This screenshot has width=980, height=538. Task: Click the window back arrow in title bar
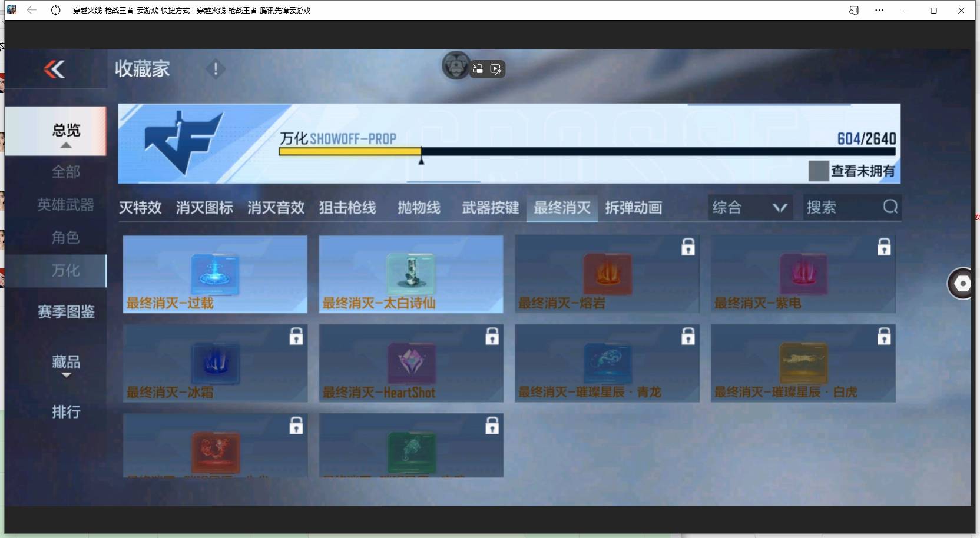tap(32, 10)
